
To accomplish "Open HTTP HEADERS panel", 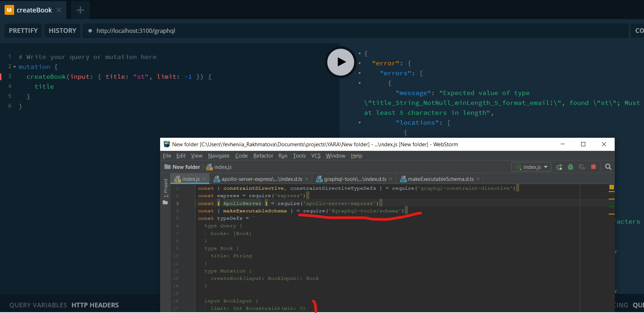I will pyautogui.click(x=95, y=305).
